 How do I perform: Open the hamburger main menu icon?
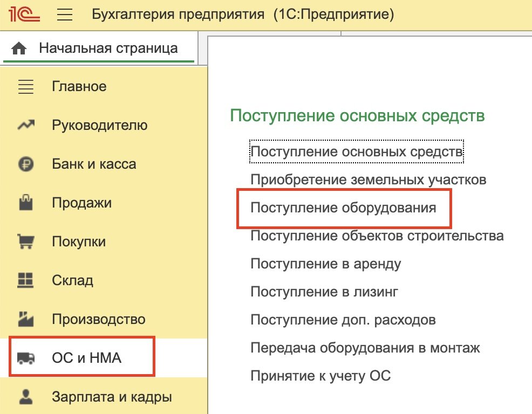(64, 15)
